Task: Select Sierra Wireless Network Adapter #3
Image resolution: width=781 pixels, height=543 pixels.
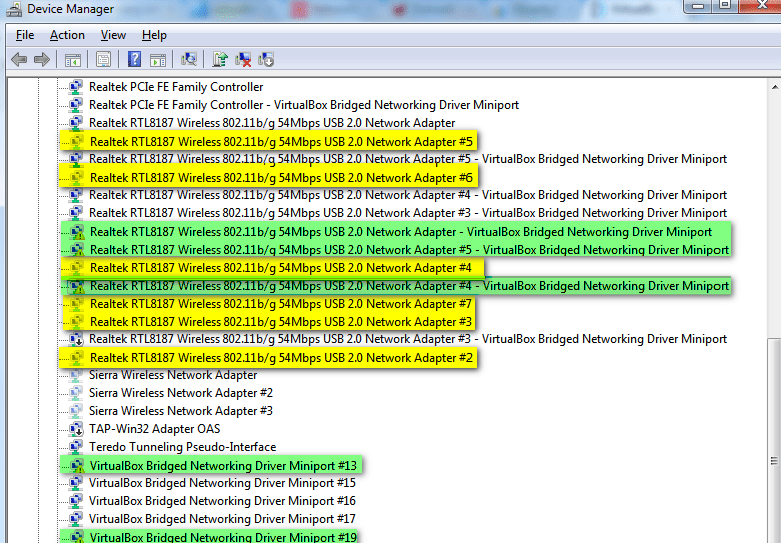Action: click(x=181, y=411)
